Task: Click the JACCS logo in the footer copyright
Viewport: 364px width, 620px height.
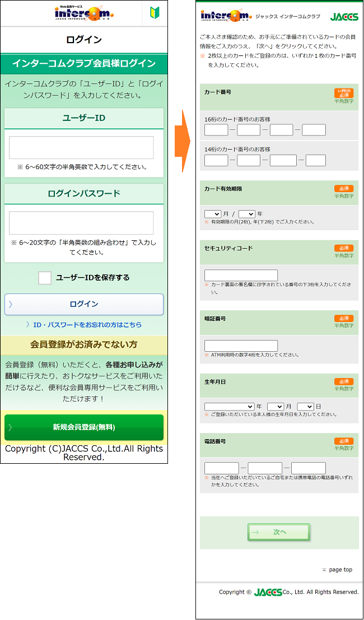Action: 268,592
